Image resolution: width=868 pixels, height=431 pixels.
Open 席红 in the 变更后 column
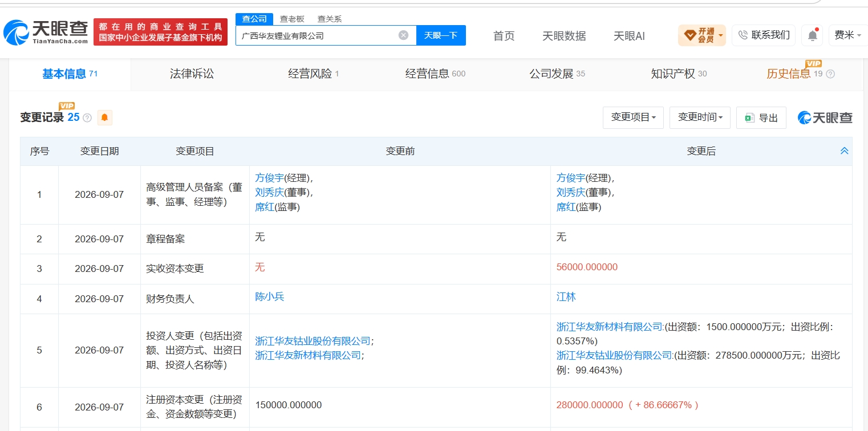click(x=566, y=208)
